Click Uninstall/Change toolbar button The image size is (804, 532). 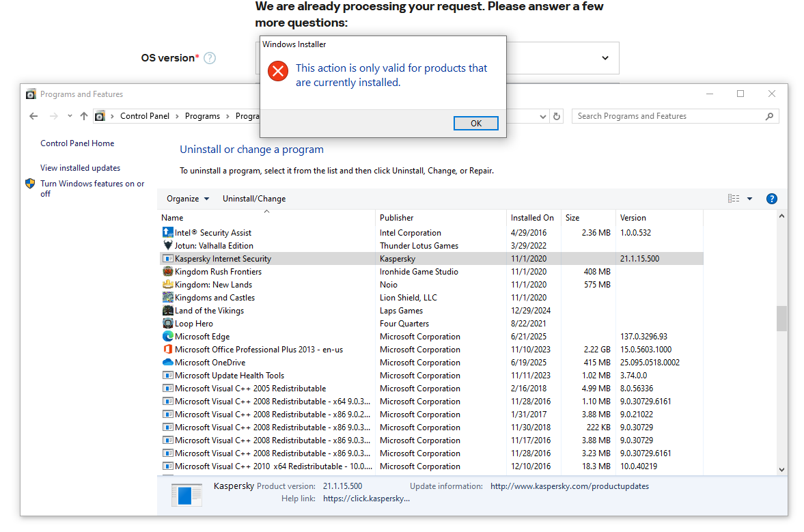point(254,199)
